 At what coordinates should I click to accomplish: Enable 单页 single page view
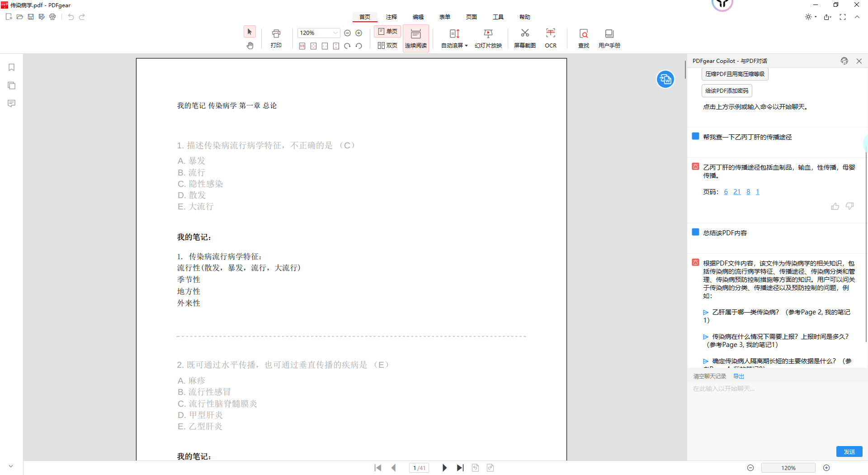point(387,31)
